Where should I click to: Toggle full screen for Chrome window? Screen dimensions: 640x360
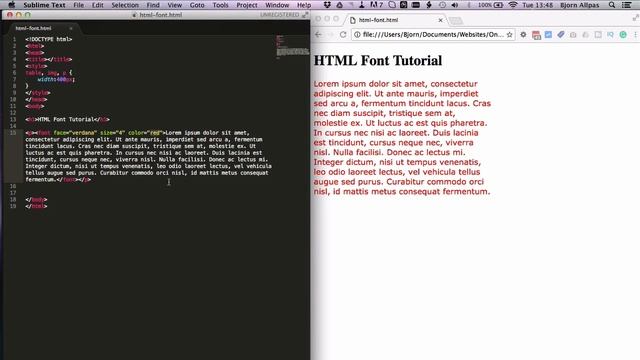pos(635,18)
